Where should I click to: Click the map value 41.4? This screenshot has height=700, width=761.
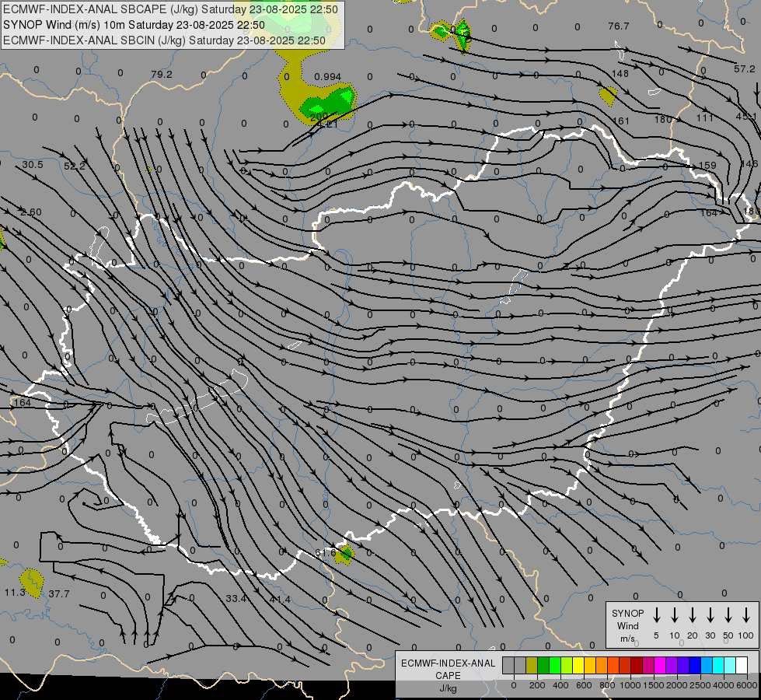(280, 600)
